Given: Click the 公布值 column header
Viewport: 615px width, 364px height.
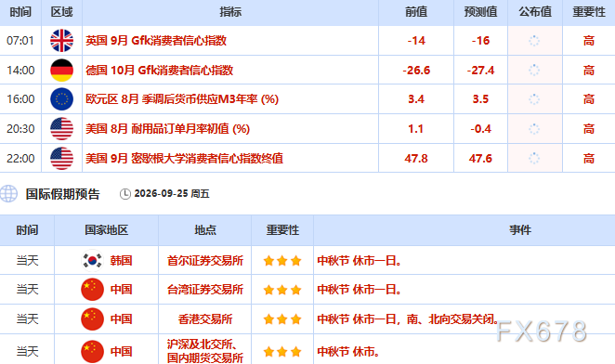Looking at the screenshot, I should (x=535, y=12).
